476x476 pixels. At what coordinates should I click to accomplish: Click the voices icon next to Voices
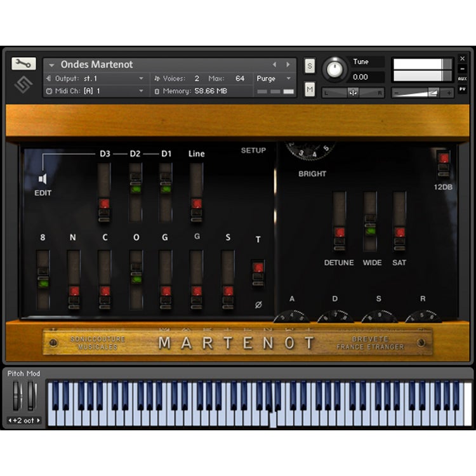point(157,79)
